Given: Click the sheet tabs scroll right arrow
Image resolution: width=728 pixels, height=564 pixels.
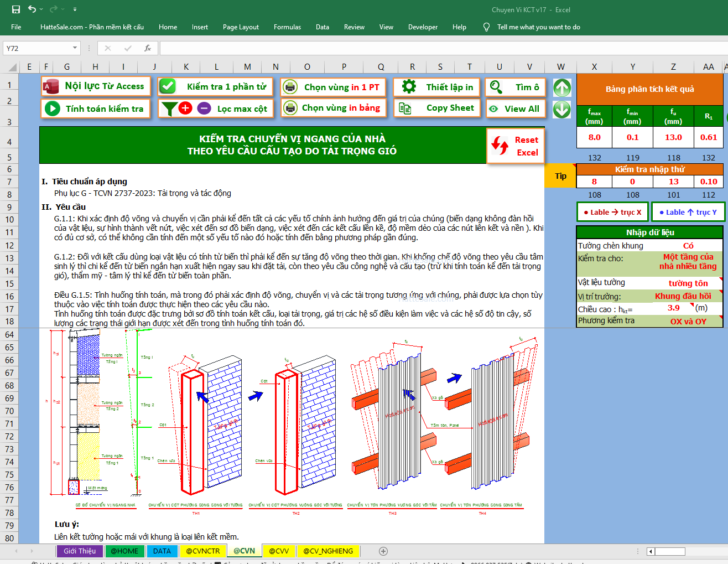Looking at the screenshot, I should 32,551.
